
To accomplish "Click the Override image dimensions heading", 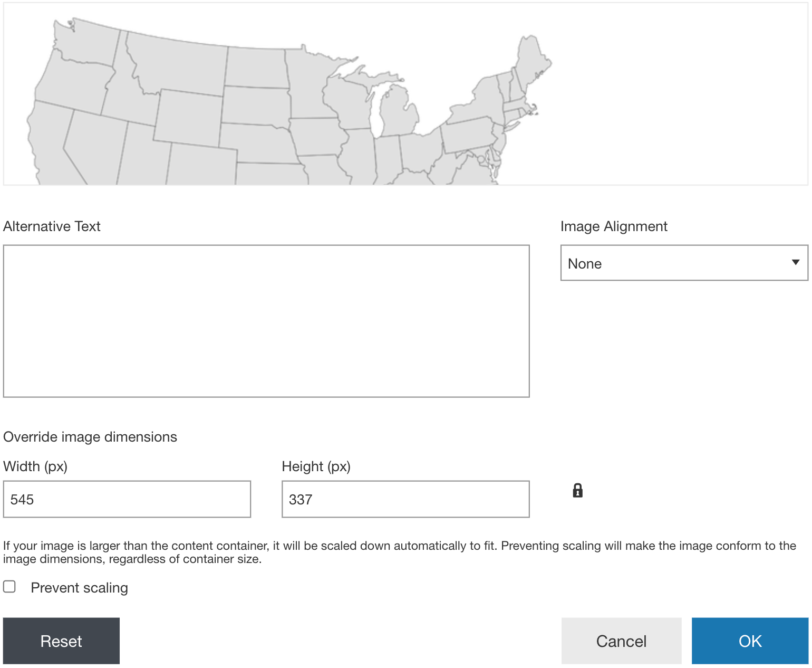I will click(90, 436).
